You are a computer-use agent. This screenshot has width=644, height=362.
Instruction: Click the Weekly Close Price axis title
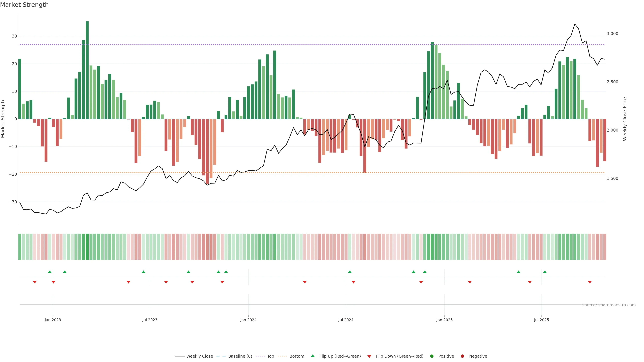click(x=625, y=119)
